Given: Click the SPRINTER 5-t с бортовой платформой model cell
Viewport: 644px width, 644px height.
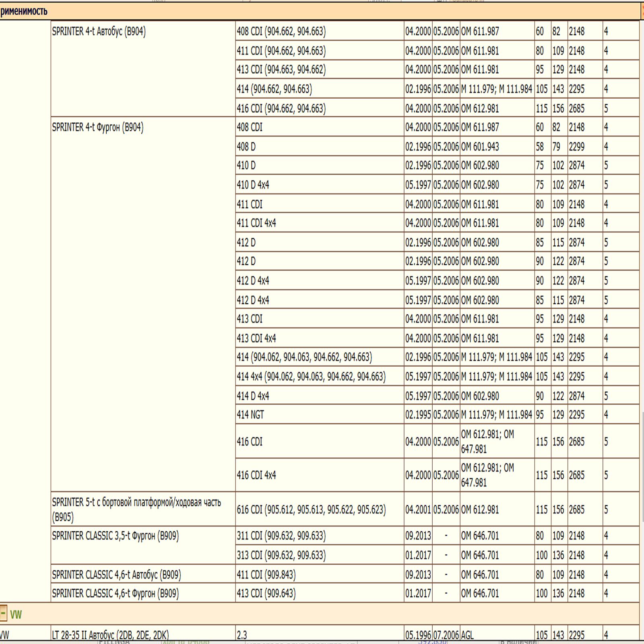Looking at the screenshot, I should (x=136, y=509).
